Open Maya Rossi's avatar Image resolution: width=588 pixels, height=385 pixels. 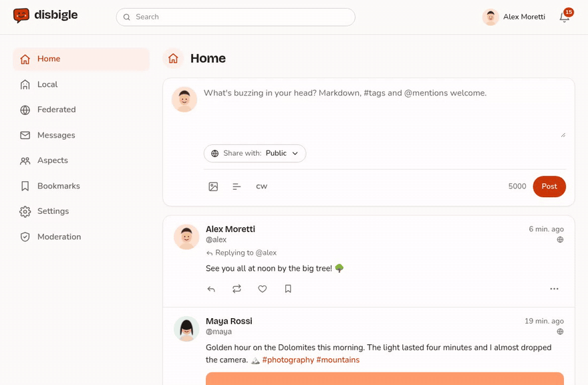point(186,329)
